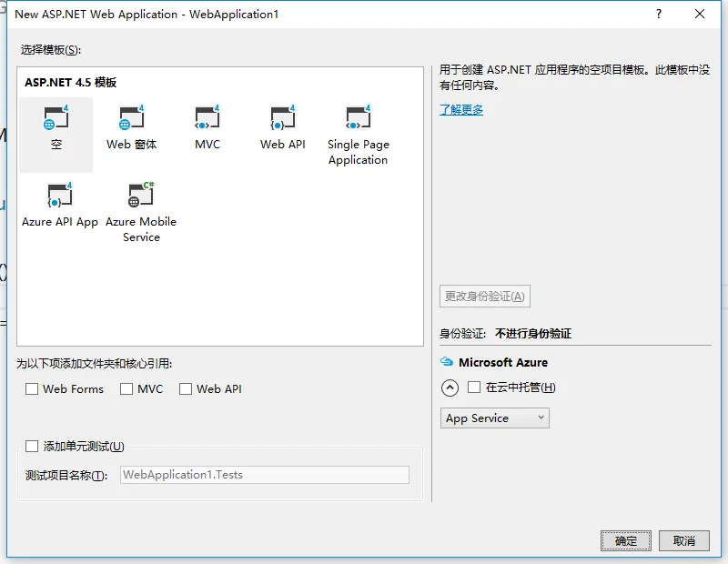Open the 了解更多 link
Image resolution: width=728 pixels, height=564 pixels.
pyautogui.click(x=461, y=109)
